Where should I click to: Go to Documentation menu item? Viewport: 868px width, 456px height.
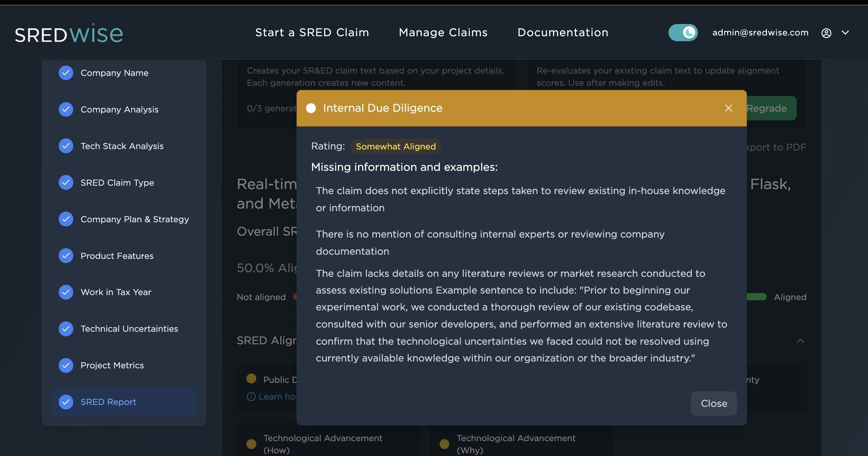pos(563,33)
